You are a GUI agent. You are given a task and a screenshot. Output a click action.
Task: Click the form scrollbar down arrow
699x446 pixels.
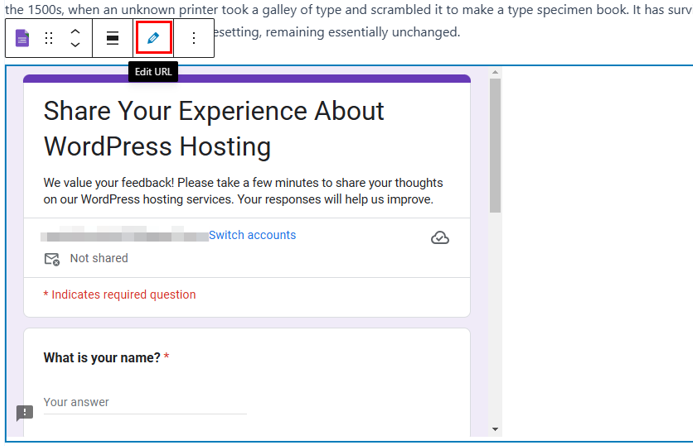click(495, 429)
